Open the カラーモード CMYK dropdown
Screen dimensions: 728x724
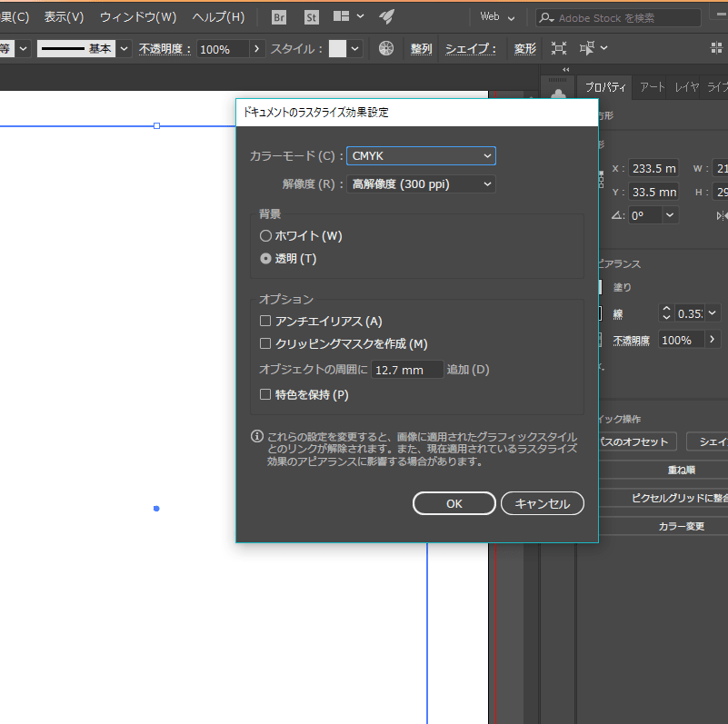coord(421,156)
